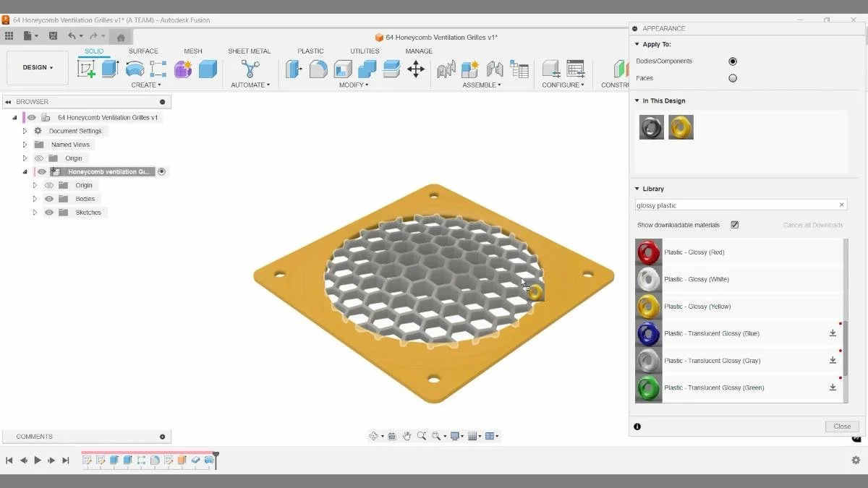The width and height of the screenshot is (868, 488).
Task: Select the Move/Copy four-arrow tool
Action: [414, 69]
